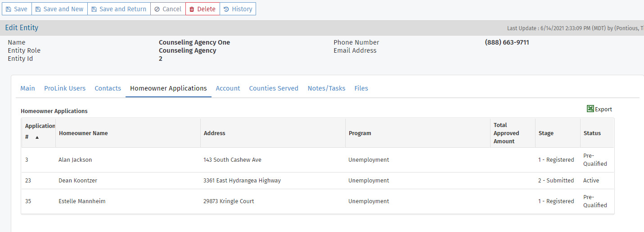The image size is (644, 232).
Task: Toggle sort arrow on Application # column
Action: 37,137
